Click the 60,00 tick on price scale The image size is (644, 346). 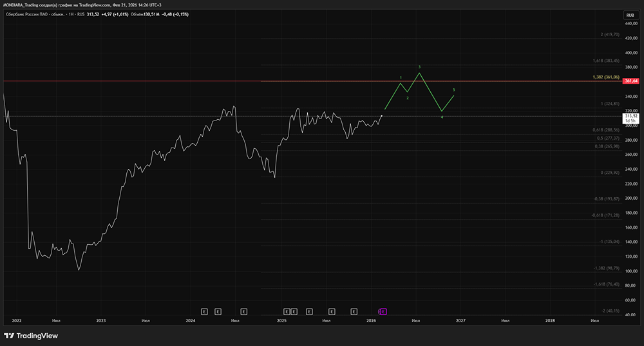coord(631,300)
